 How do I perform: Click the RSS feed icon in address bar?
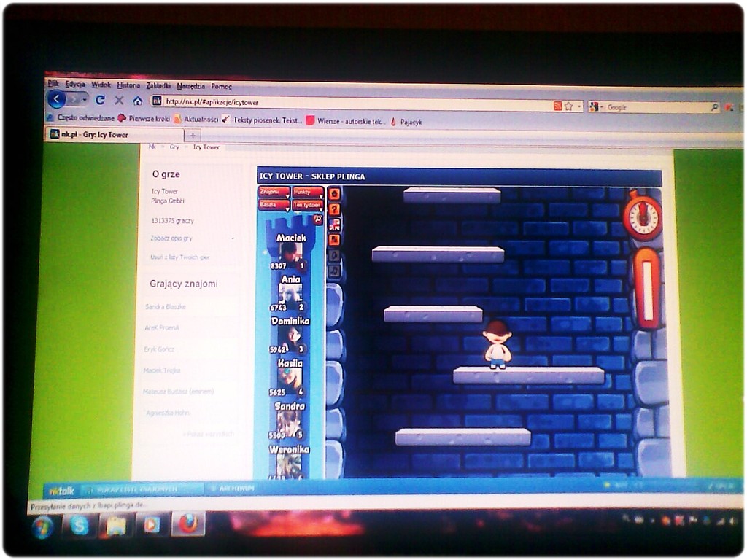557,106
